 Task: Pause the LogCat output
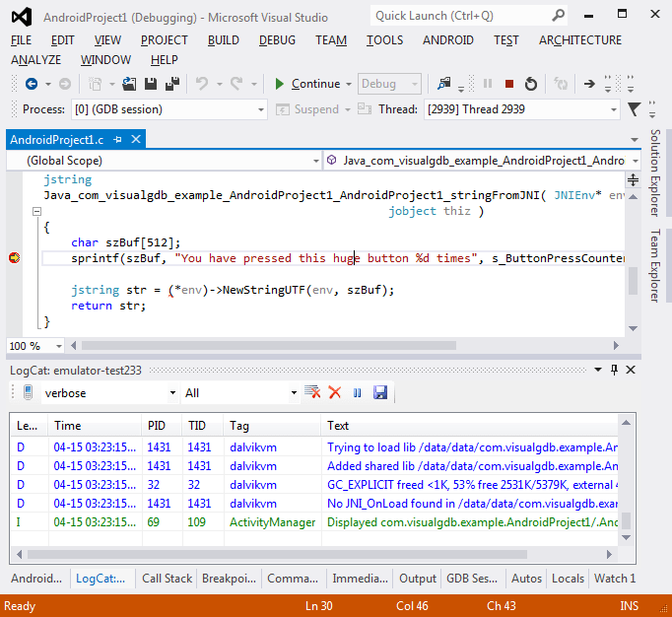tap(357, 392)
